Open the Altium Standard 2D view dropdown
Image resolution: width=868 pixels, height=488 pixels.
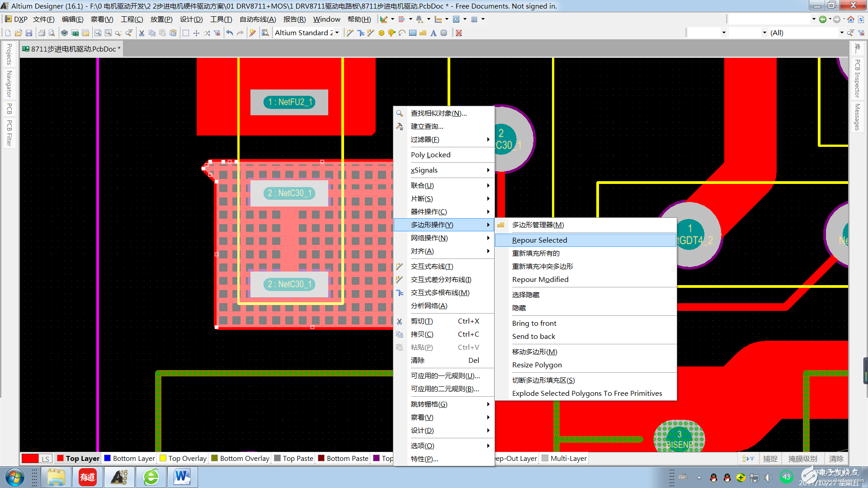pos(337,33)
